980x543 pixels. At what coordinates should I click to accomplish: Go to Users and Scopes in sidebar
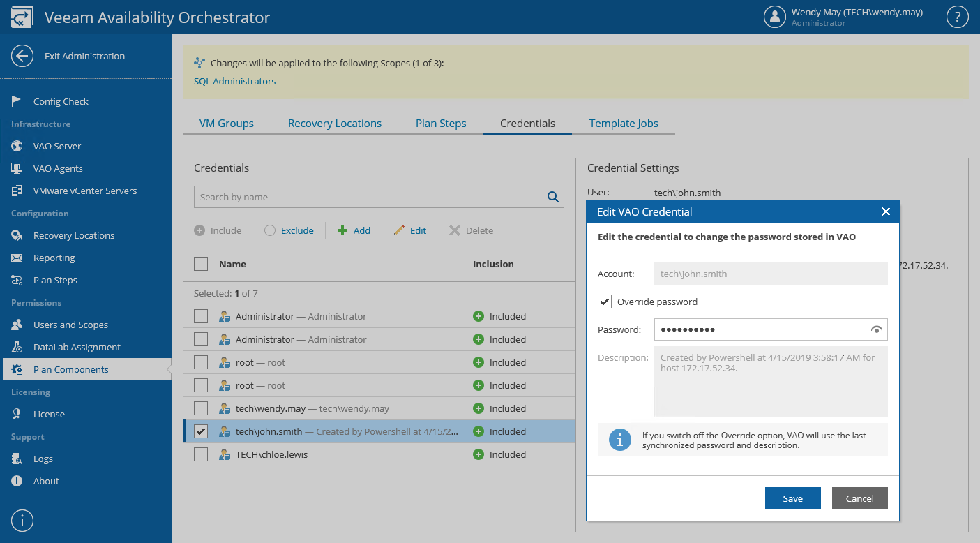pyautogui.click(x=70, y=325)
